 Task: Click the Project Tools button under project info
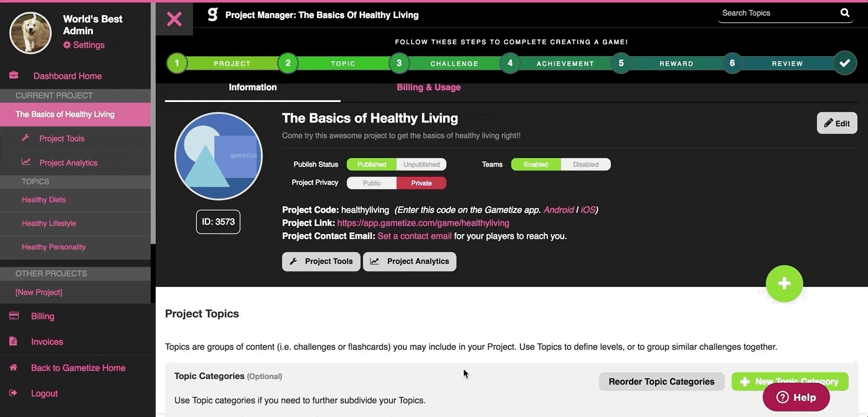click(x=321, y=261)
